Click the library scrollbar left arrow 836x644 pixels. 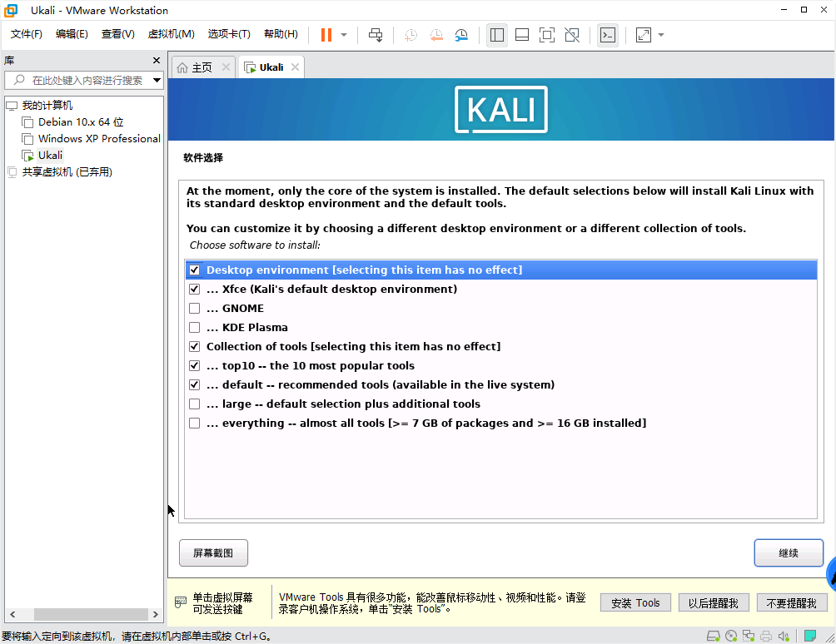[12, 614]
